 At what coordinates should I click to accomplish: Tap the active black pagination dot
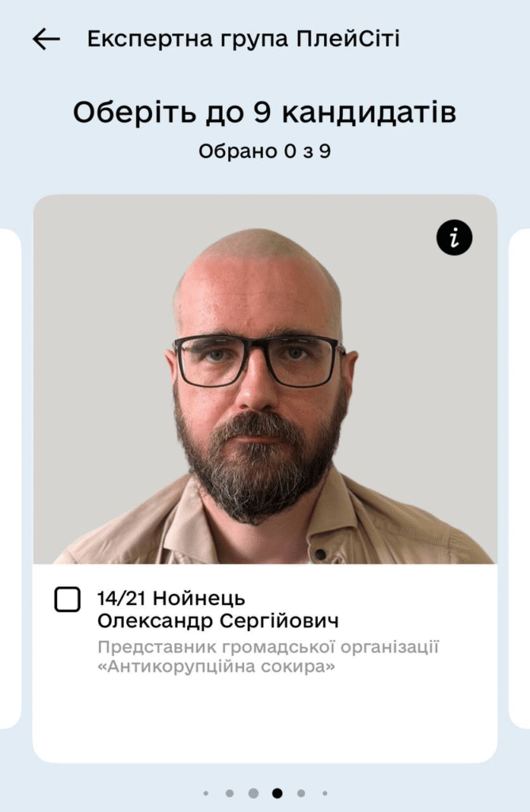click(x=277, y=793)
